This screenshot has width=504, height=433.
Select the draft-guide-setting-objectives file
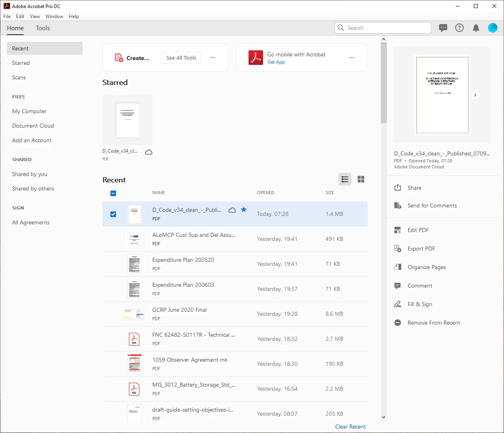pos(235,412)
